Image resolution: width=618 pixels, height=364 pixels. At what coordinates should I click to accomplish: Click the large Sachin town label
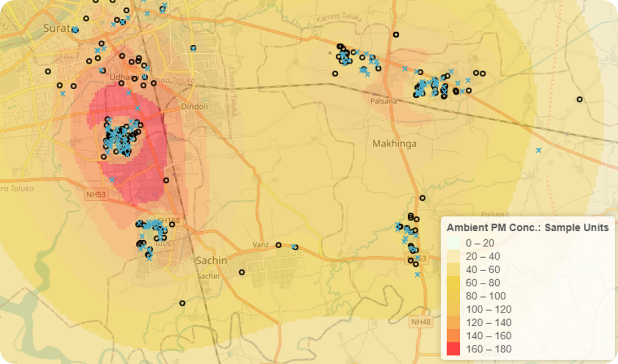pyautogui.click(x=211, y=261)
